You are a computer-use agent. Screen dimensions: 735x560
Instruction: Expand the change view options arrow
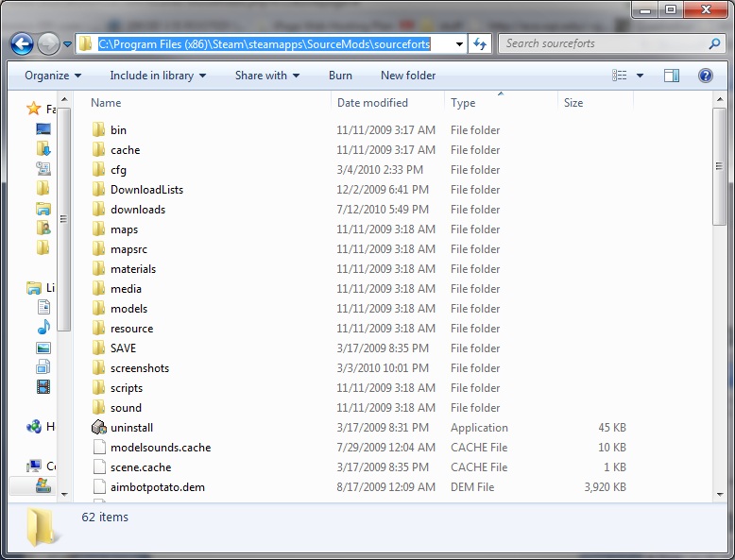pos(640,76)
